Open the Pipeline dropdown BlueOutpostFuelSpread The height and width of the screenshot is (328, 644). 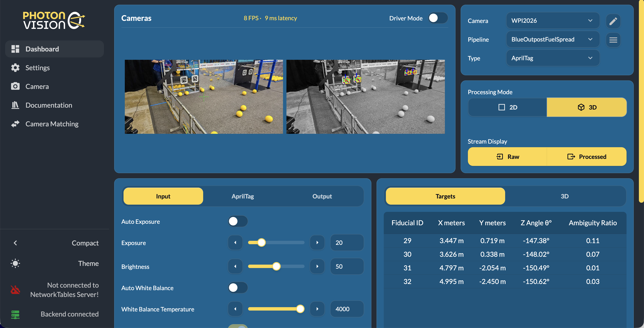pyautogui.click(x=553, y=39)
